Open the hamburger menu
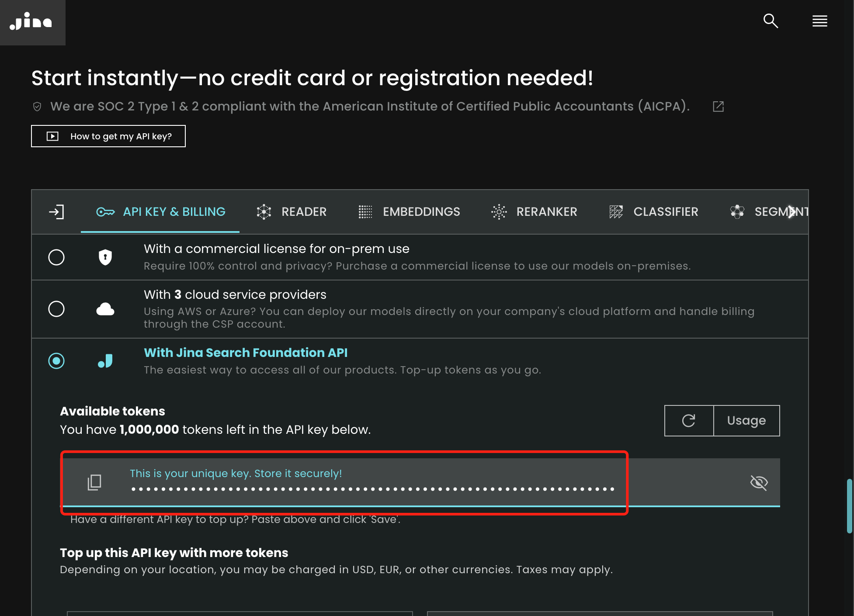Image resolution: width=854 pixels, height=616 pixels. (819, 21)
